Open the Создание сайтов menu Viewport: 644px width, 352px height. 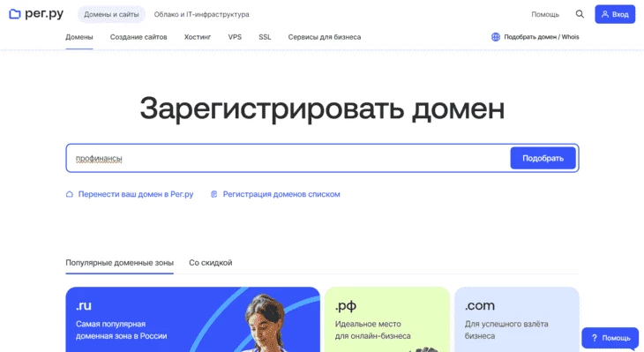(x=139, y=37)
